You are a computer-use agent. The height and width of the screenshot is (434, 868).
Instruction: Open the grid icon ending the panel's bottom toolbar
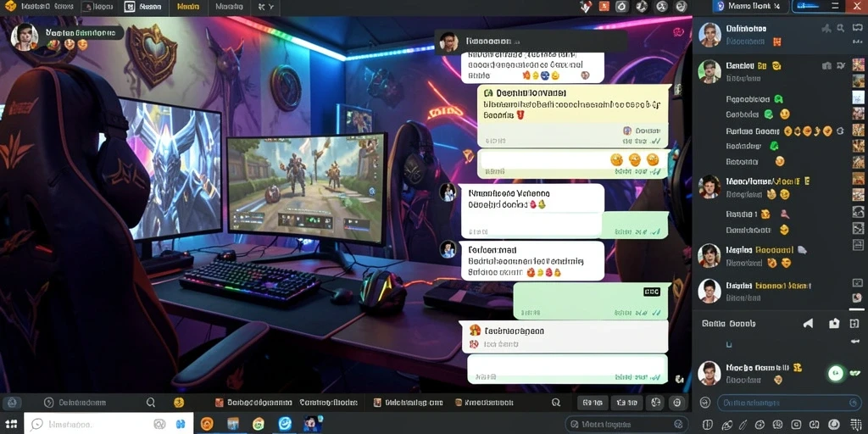(854, 425)
